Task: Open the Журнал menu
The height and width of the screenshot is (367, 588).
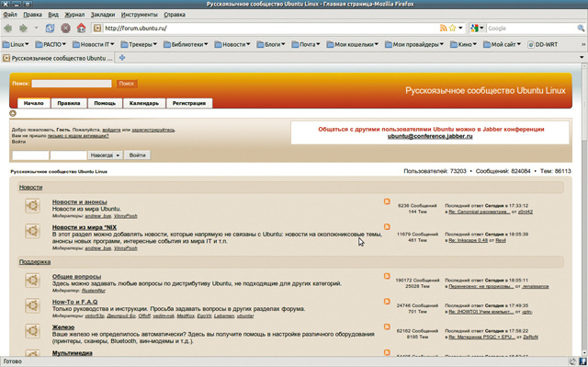Action: 74,15
